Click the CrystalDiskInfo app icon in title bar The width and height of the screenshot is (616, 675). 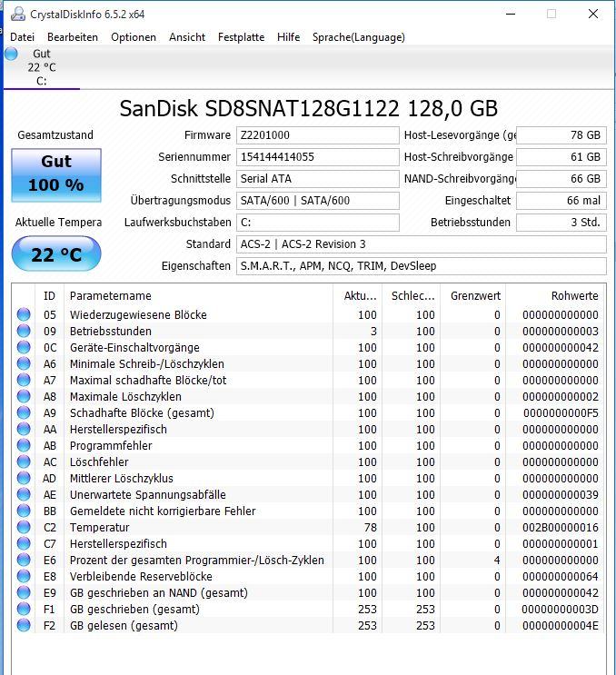click(x=18, y=15)
